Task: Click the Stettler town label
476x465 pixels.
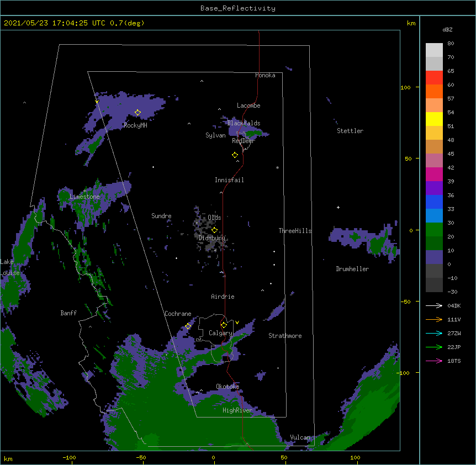Action: [350, 131]
